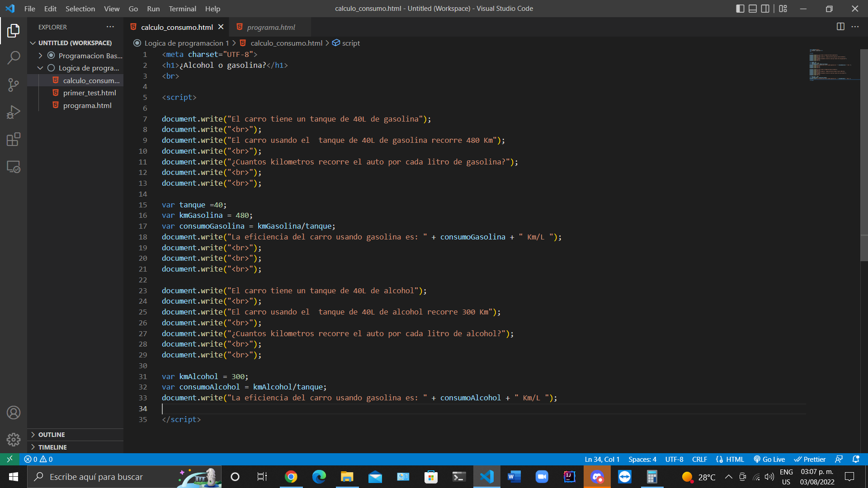
Task: Place cursor on line 34 in editor
Action: [x=483, y=409]
